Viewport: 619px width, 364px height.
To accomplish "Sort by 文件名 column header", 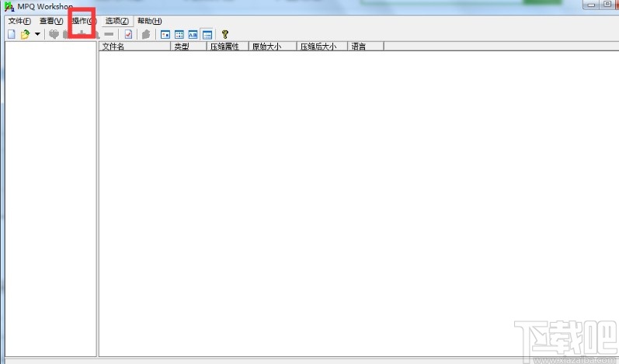I will pos(134,47).
